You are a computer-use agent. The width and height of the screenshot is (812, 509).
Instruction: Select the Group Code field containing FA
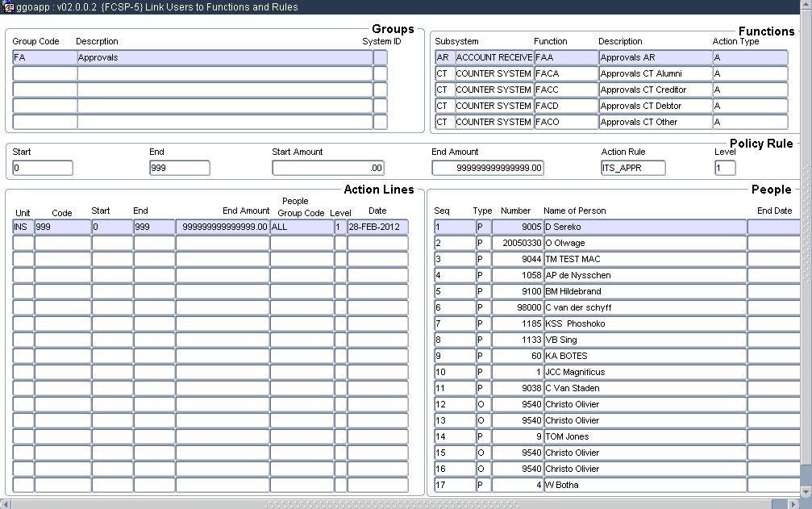[x=44, y=58]
